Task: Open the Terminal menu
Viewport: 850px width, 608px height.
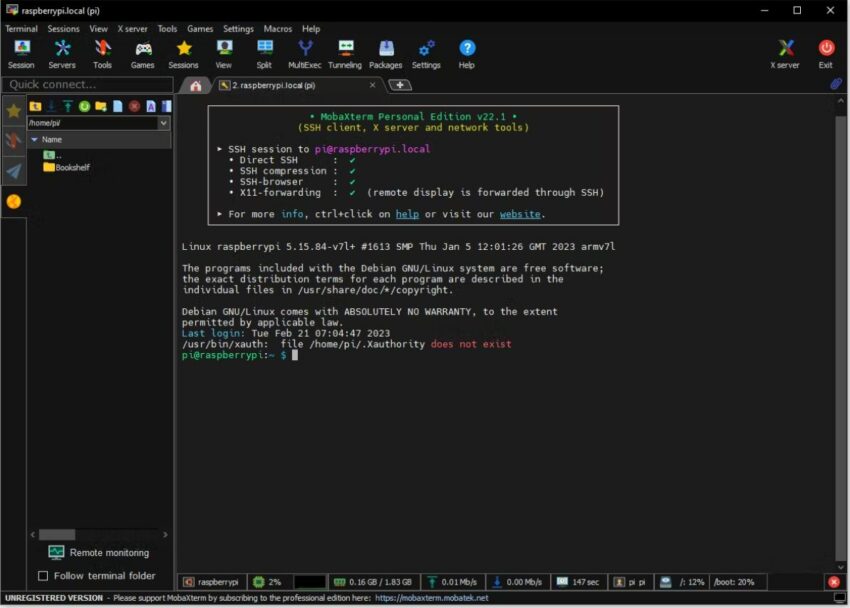Action: pyautogui.click(x=21, y=29)
